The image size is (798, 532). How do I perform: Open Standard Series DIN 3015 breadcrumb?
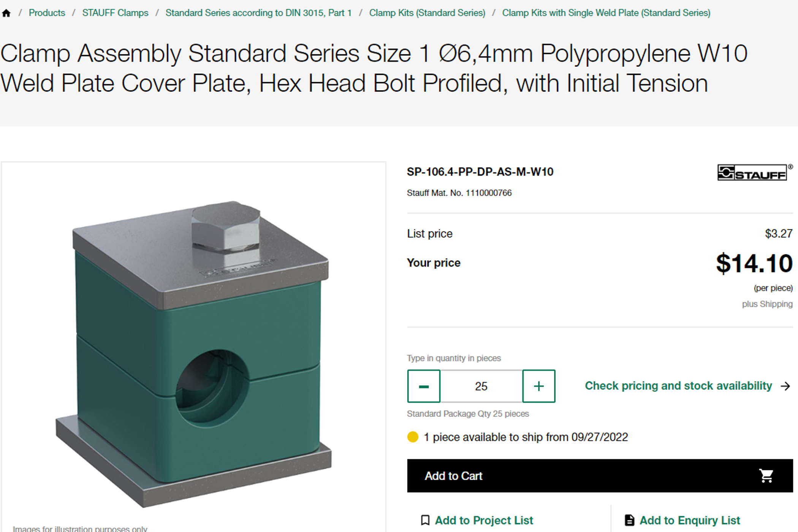258,13
